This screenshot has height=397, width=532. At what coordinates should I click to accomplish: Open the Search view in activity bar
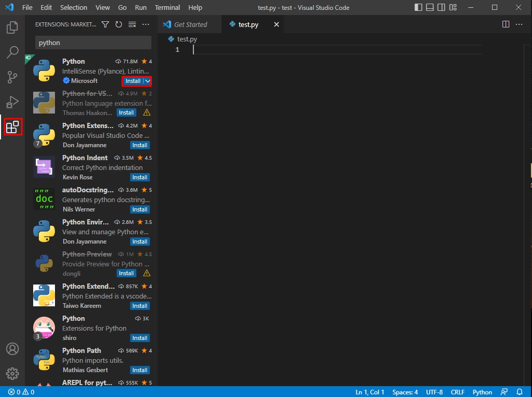(12, 52)
